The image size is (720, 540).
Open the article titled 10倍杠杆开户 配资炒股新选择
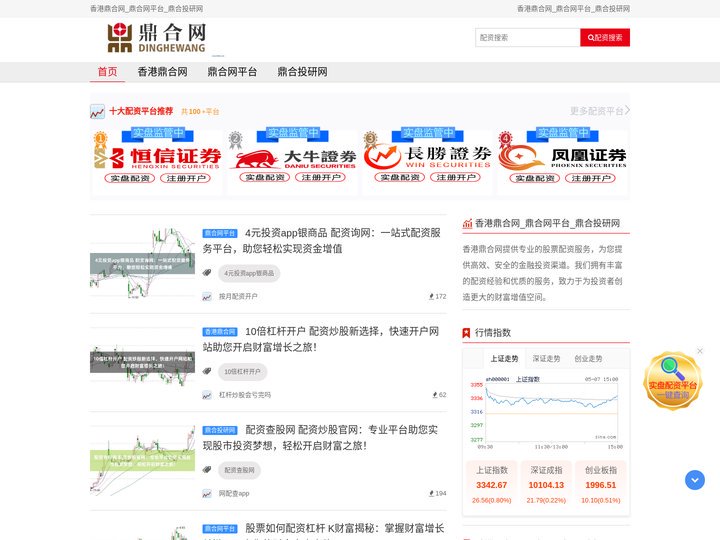tap(321, 339)
